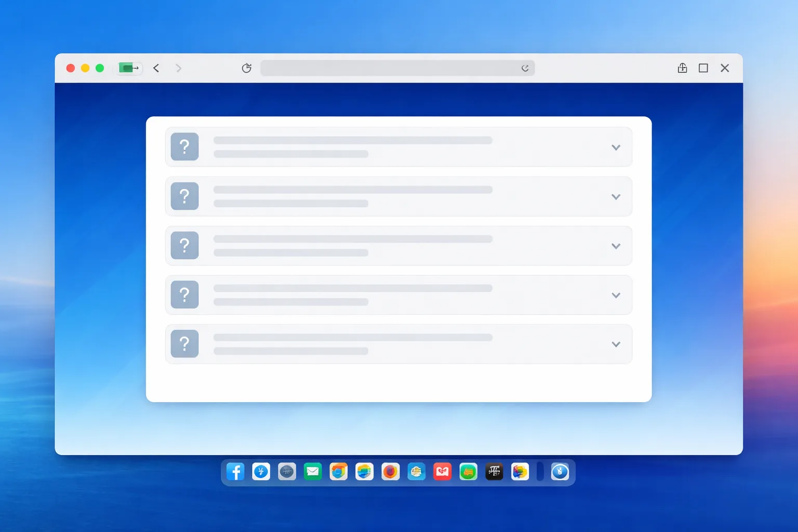Click the green sidebar toggle icon
This screenshot has width=798, height=532.
(129, 68)
